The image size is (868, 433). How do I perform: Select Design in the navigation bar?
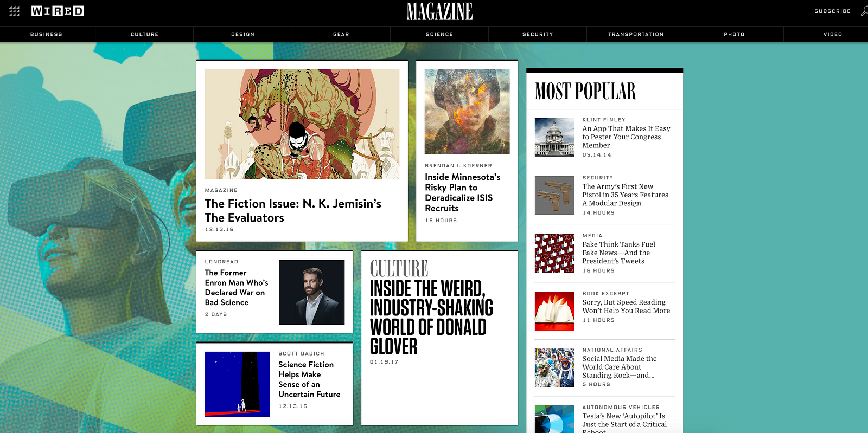tap(242, 34)
